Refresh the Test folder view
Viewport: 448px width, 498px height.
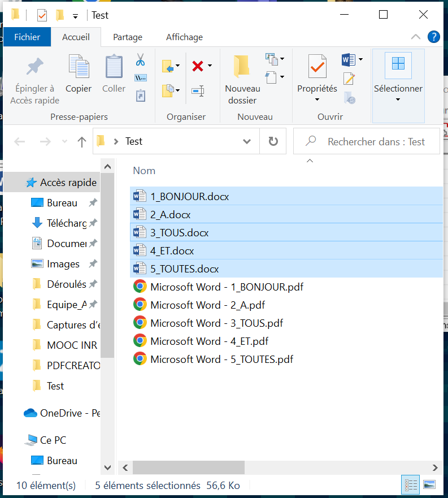(273, 141)
